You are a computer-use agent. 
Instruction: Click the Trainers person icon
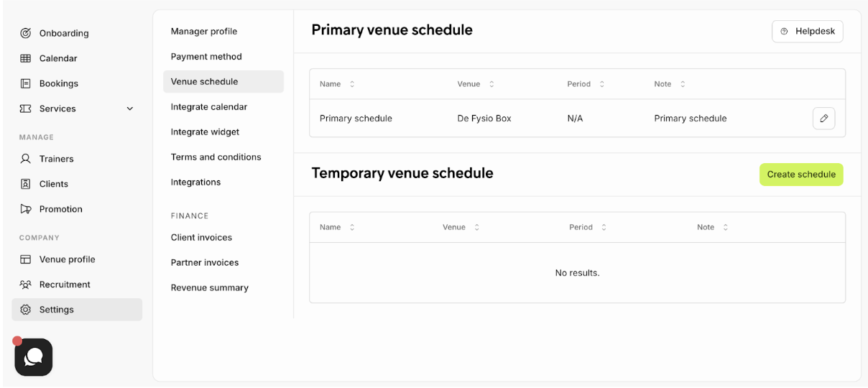click(x=26, y=159)
